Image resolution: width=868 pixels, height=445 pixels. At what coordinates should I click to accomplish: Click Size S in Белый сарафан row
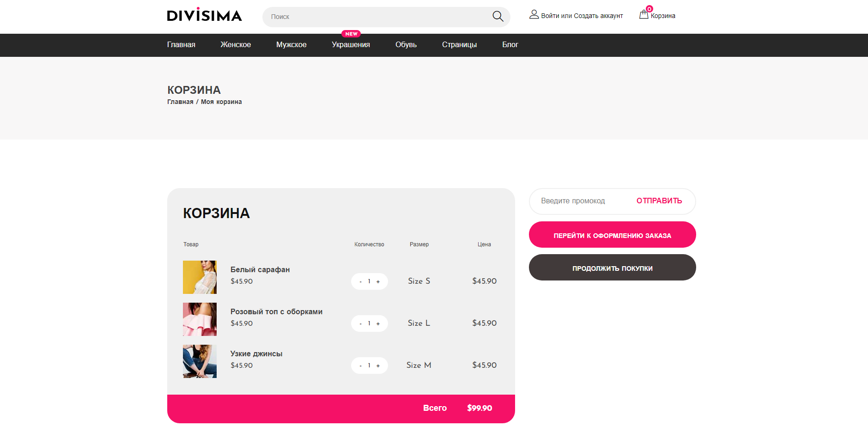(419, 281)
